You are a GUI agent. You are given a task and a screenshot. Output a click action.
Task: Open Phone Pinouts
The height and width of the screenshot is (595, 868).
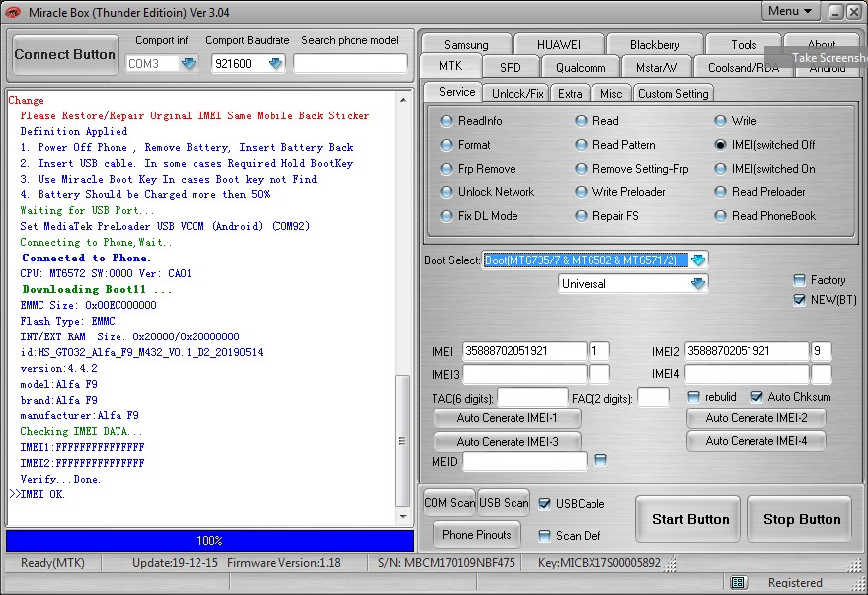click(477, 534)
